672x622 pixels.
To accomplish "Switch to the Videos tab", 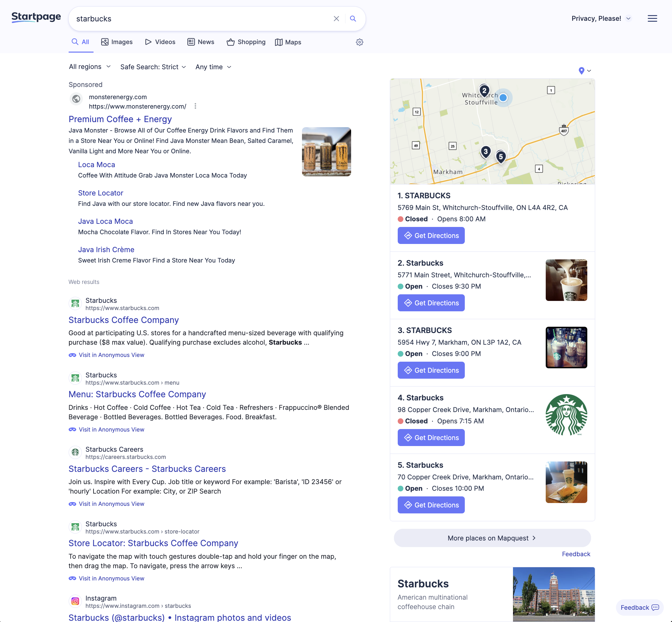I will 160,42.
